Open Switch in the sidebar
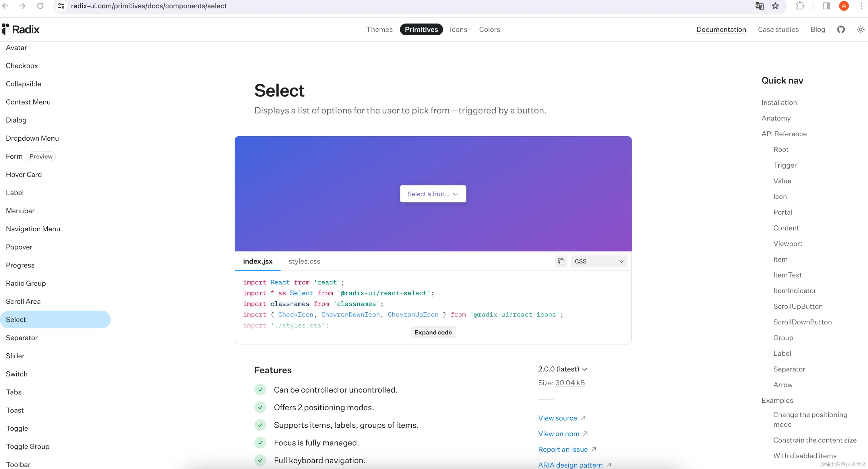Image resolution: width=868 pixels, height=469 pixels. pos(17,374)
